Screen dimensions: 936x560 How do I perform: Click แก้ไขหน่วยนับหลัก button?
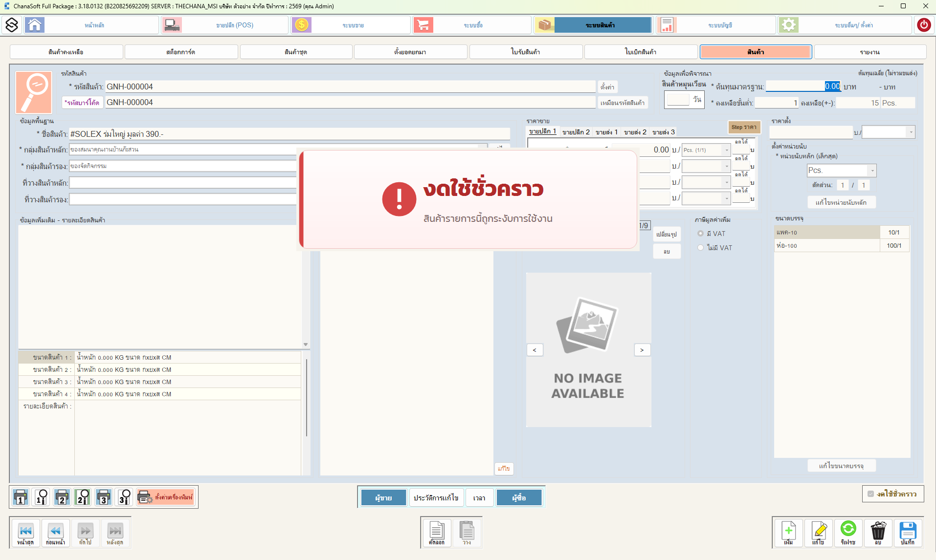841,202
